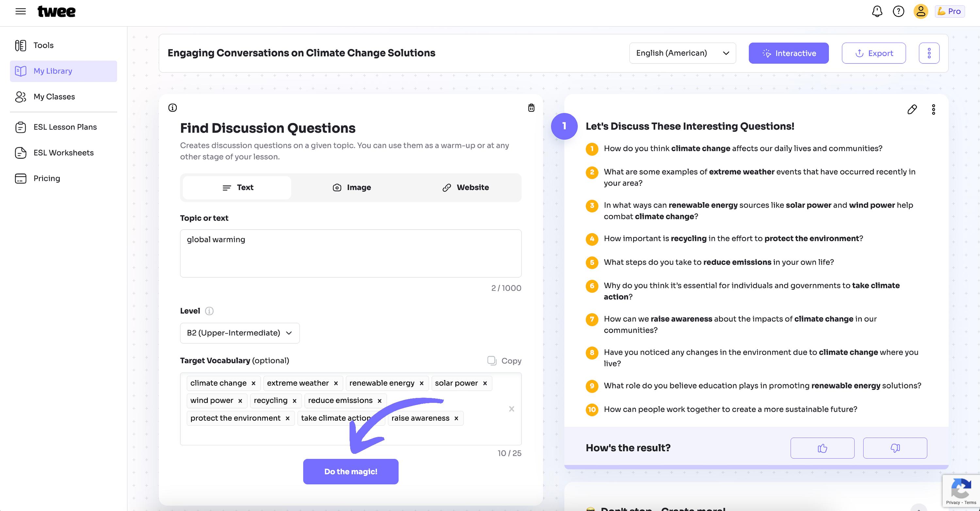The width and height of the screenshot is (980, 511).
Task: Remove the 'renewable energy' tag
Action: pos(421,384)
